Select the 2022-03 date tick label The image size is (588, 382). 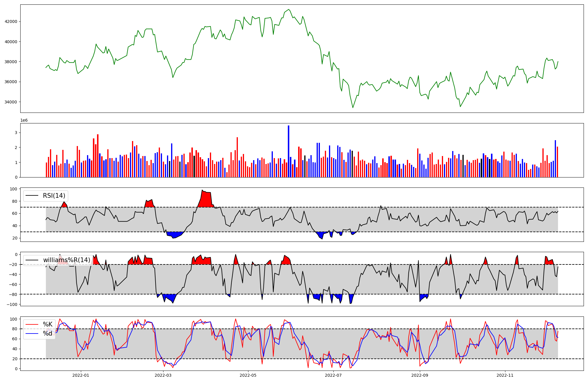(x=163, y=375)
